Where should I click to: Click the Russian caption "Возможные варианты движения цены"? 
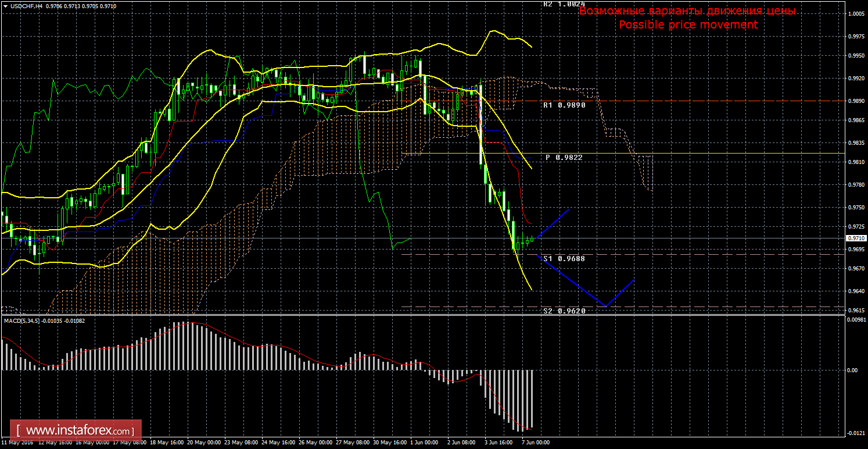pyautogui.click(x=687, y=11)
